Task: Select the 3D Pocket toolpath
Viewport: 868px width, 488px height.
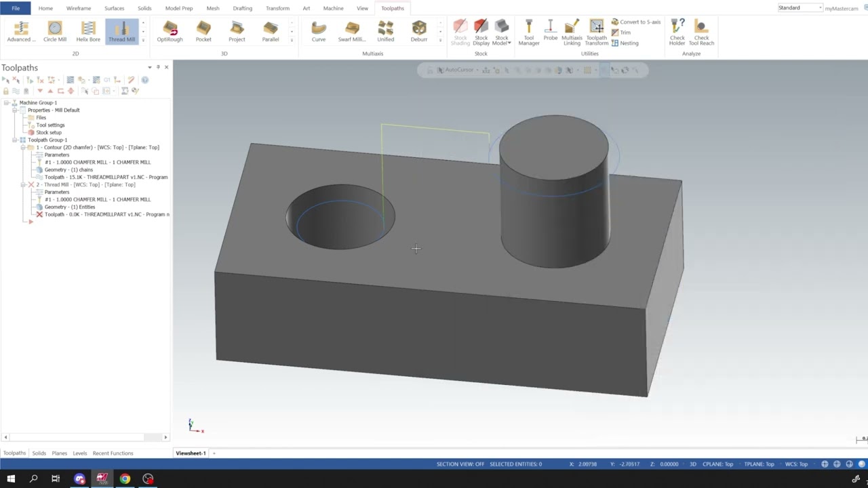Action: 203,32
